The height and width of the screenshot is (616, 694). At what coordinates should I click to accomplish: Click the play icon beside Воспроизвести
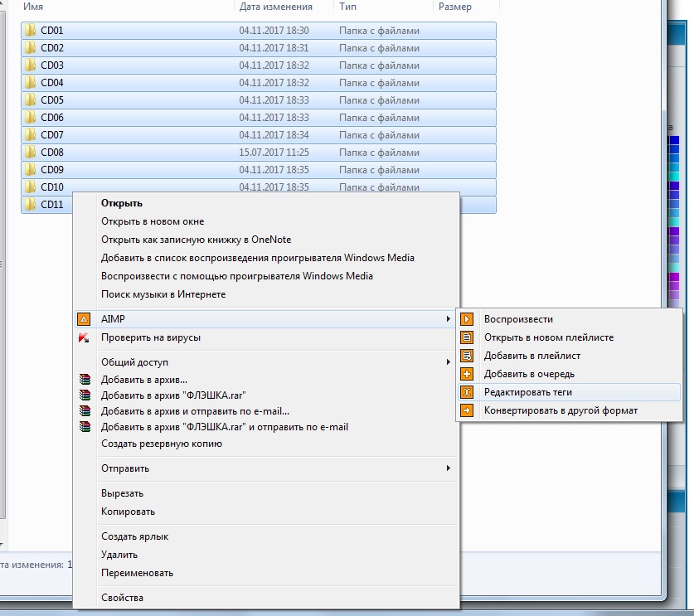pos(468,319)
